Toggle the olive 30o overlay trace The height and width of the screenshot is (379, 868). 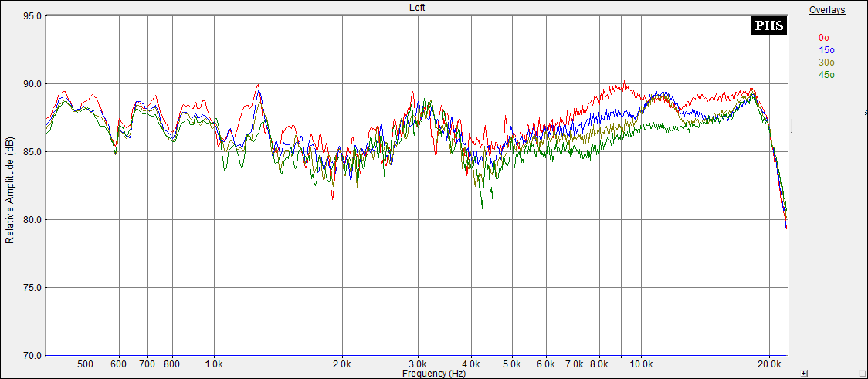[826, 62]
